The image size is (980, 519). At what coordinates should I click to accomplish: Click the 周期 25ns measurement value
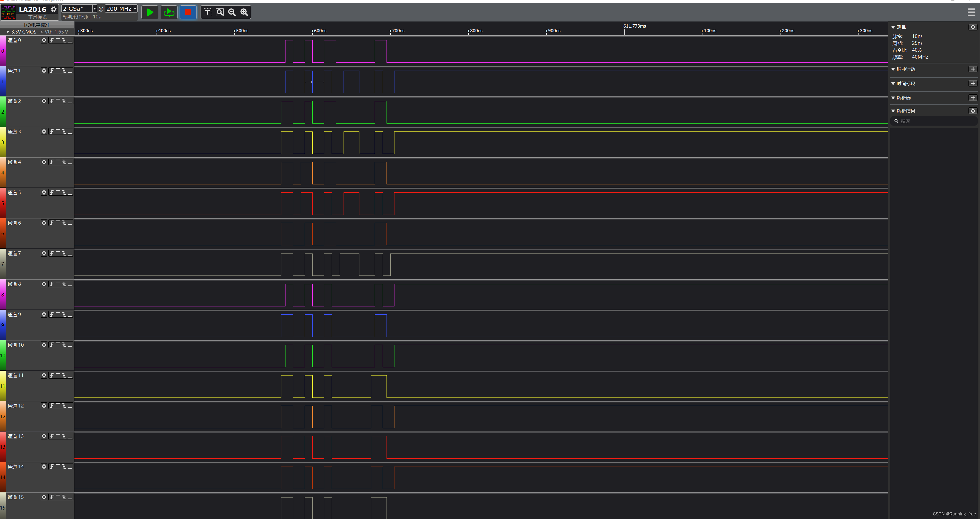(917, 43)
